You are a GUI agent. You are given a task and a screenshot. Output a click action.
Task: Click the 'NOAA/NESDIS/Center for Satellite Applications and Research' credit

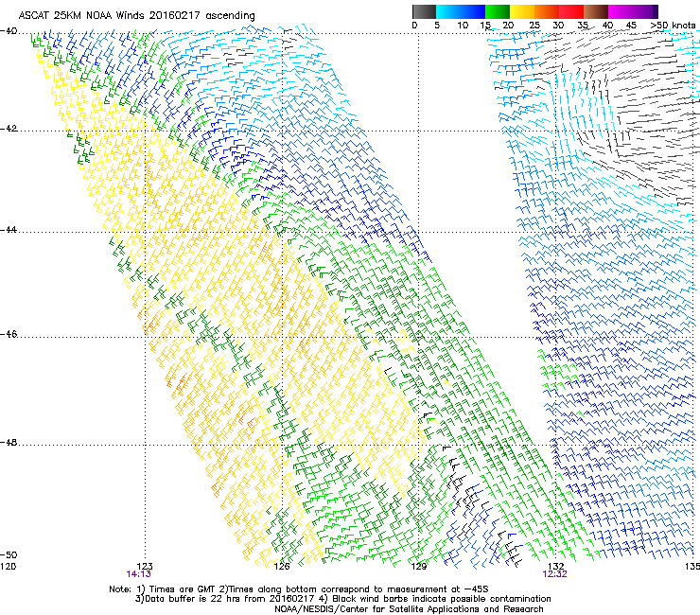[409, 609]
